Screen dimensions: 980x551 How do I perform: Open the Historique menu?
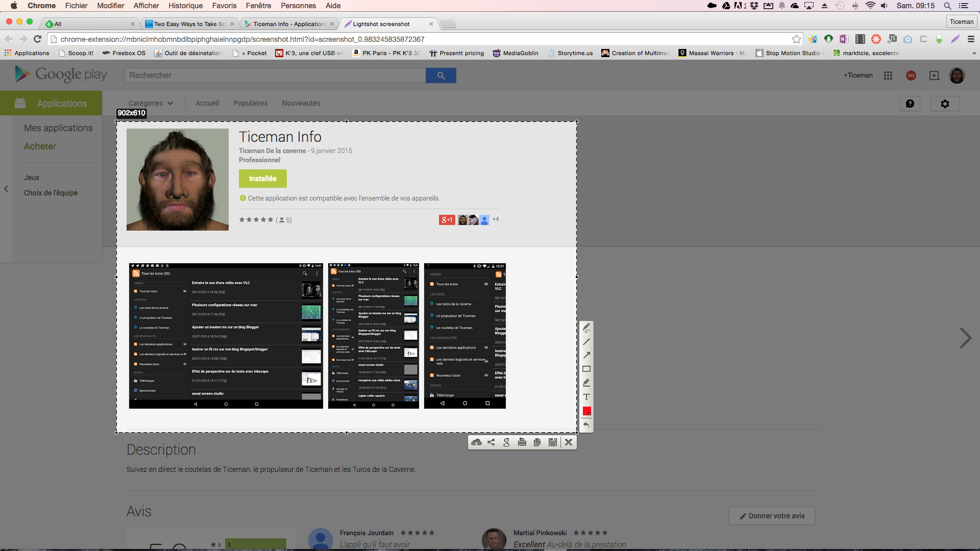coord(186,6)
